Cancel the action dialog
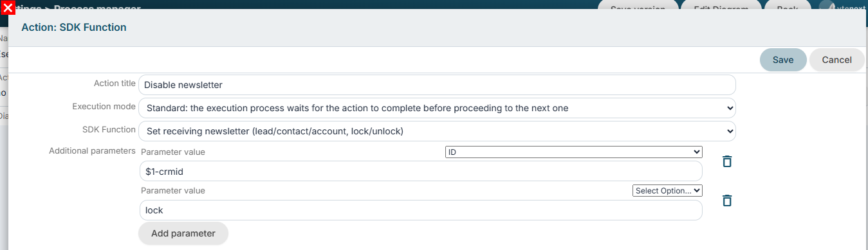Image resolution: width=868 pixels, height=250 pixels. tap(836, 60)
